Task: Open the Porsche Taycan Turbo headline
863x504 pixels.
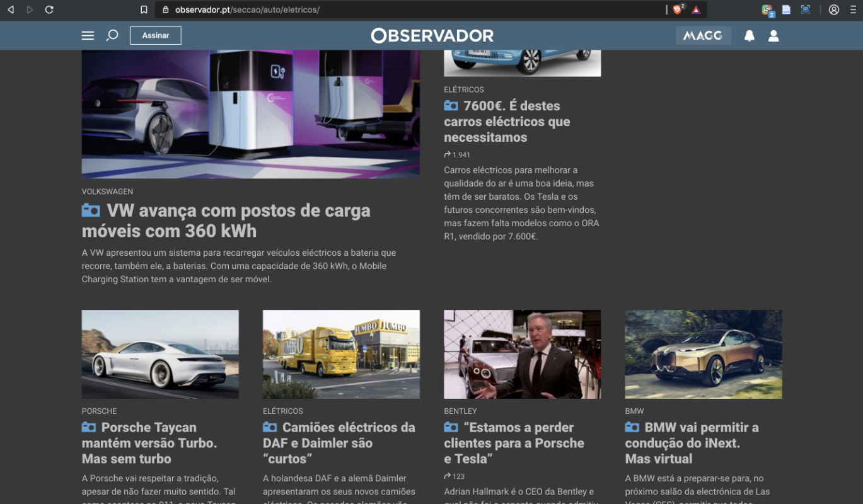Action: click(149, 443)
